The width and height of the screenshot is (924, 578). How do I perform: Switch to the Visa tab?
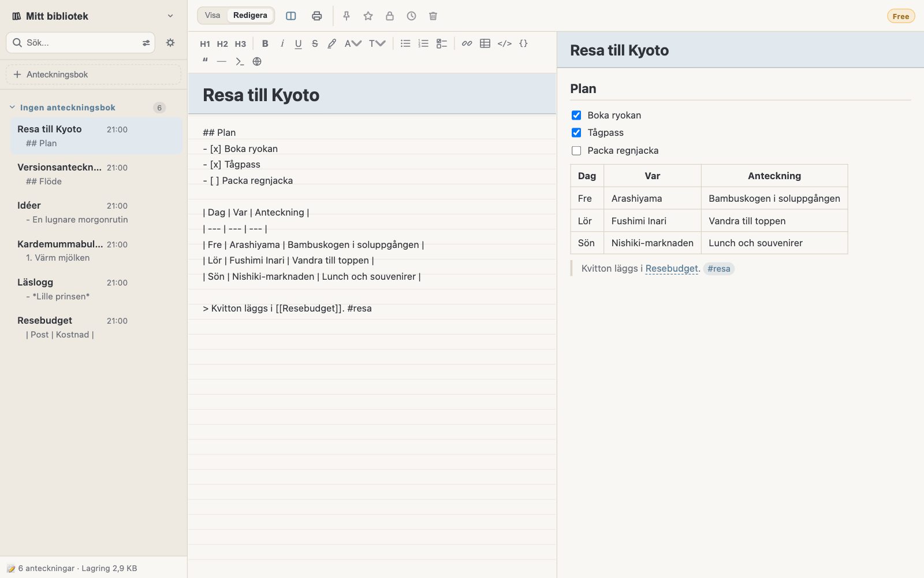click(213, 16)
